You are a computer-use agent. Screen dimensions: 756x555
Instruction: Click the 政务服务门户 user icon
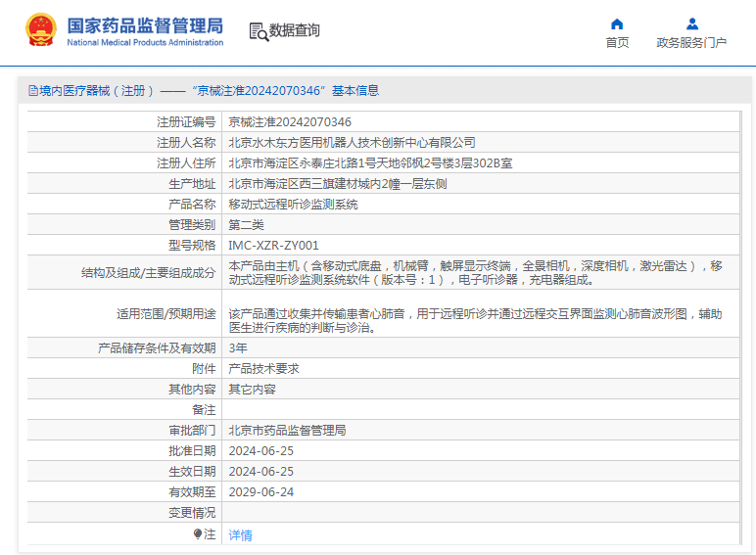click(x=692, y=24)
